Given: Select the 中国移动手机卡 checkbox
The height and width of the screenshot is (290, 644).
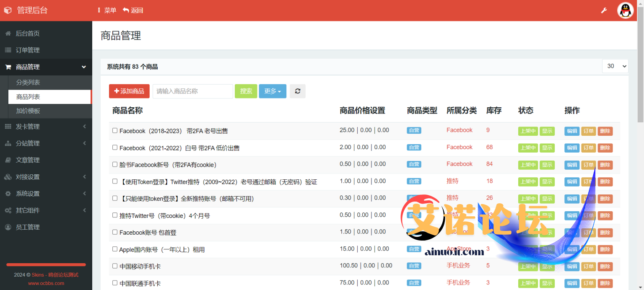Looking at the screenshot, I should click(115, 266).
